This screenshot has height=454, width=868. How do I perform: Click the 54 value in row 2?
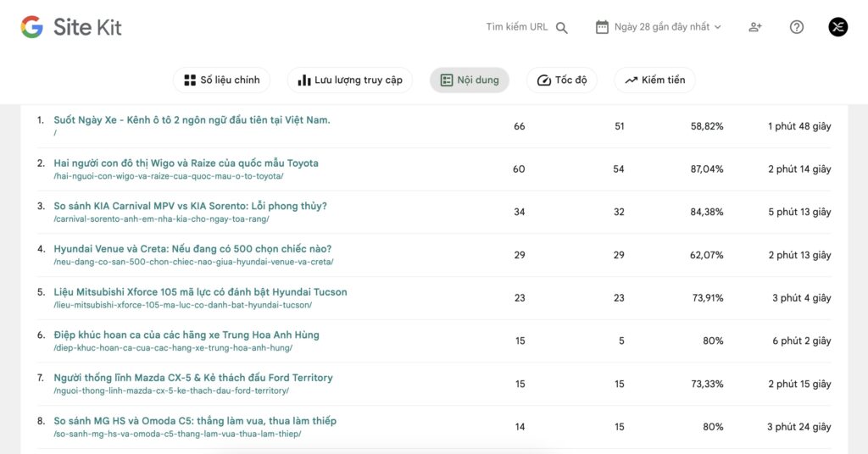tap(618, 169)
